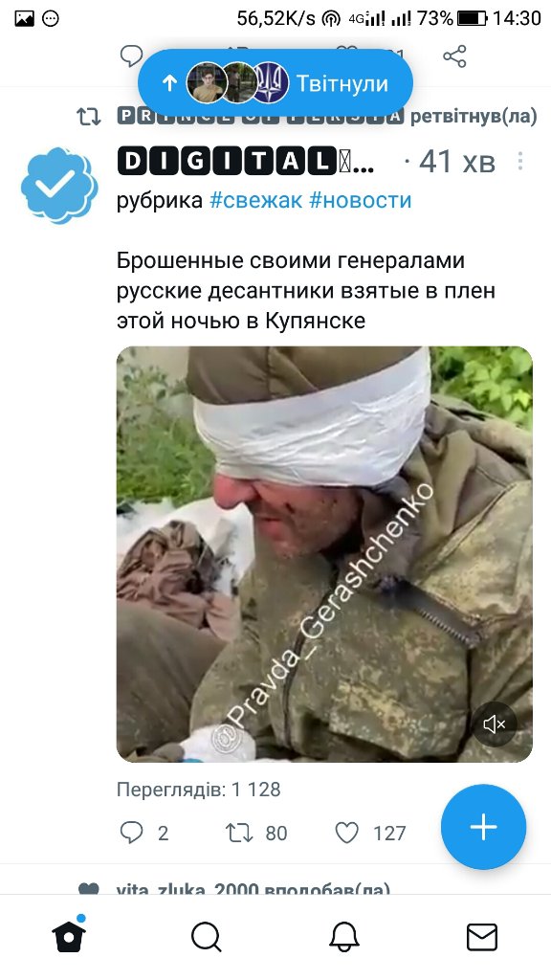Open the #свежак hashtag link

click(256, 200)
